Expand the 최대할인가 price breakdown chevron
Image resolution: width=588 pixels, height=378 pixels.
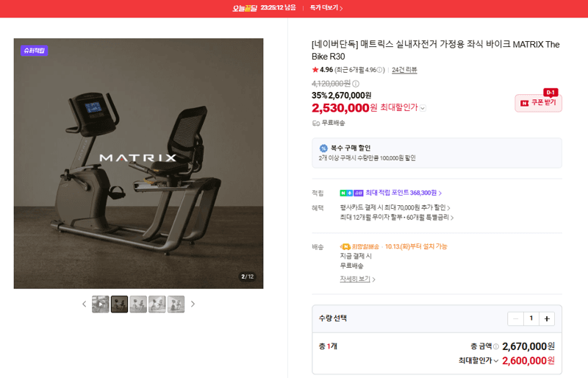click(423, 108)
